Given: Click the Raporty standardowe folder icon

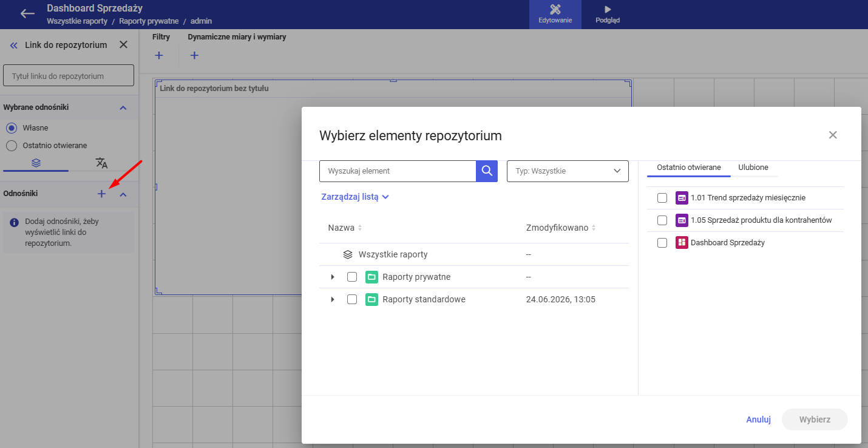Looking at the screenshot, I should (x=372, y=299).
